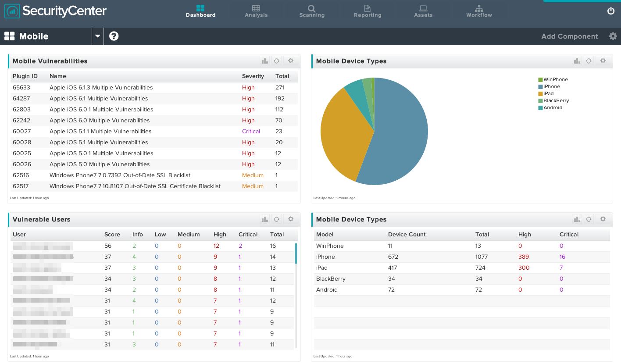Open dashboard settings gear icon
The width and height of the screenshot is (621, 364).
tap(613, 36)
